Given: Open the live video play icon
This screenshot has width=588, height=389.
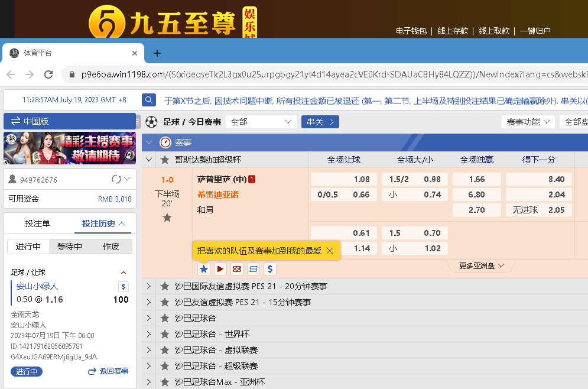Looking at the screenshot, I should click(x=220, y=269).
